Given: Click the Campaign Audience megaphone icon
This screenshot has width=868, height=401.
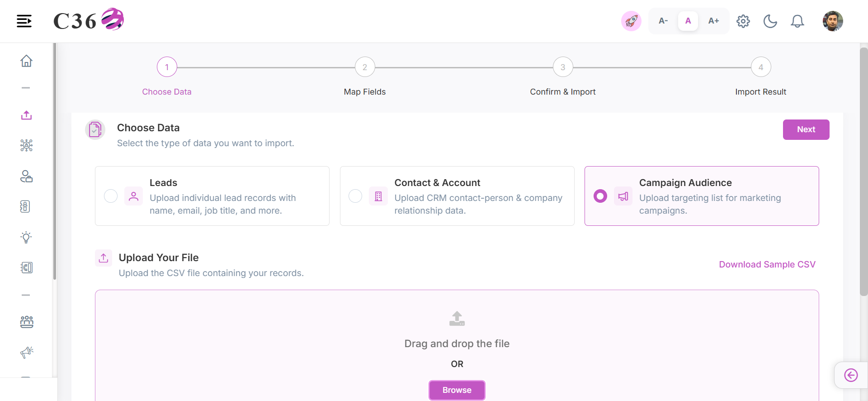Looking at the screenshot, I should pyautogui.click(x=623, y=196).
